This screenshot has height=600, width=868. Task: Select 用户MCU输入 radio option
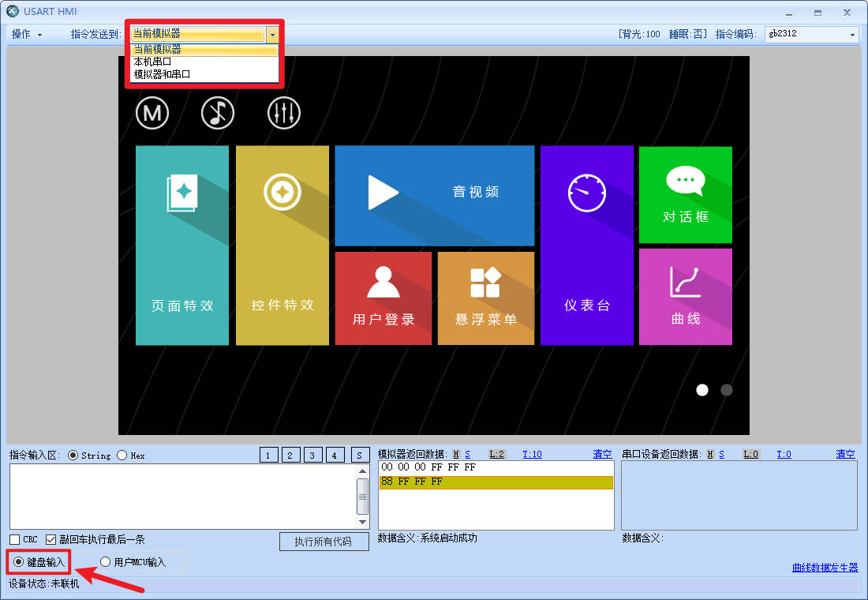pyautogui.click(x=106, y=562)
